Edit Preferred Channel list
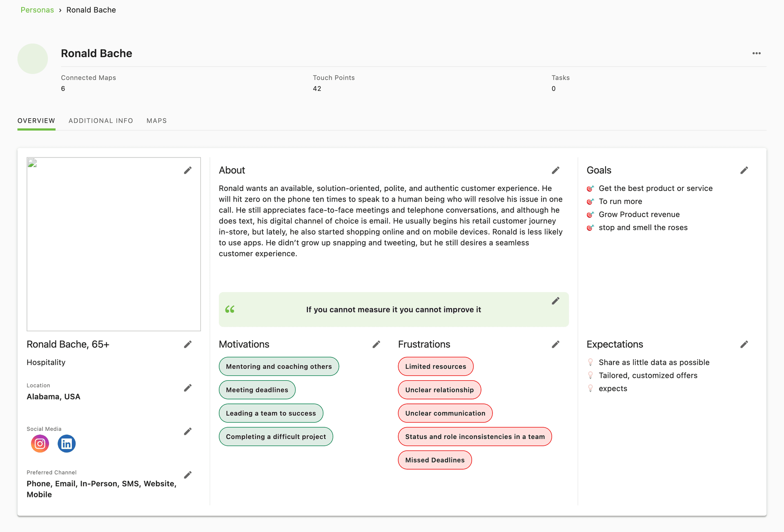 pyautogui.click(x=187, y=474)
